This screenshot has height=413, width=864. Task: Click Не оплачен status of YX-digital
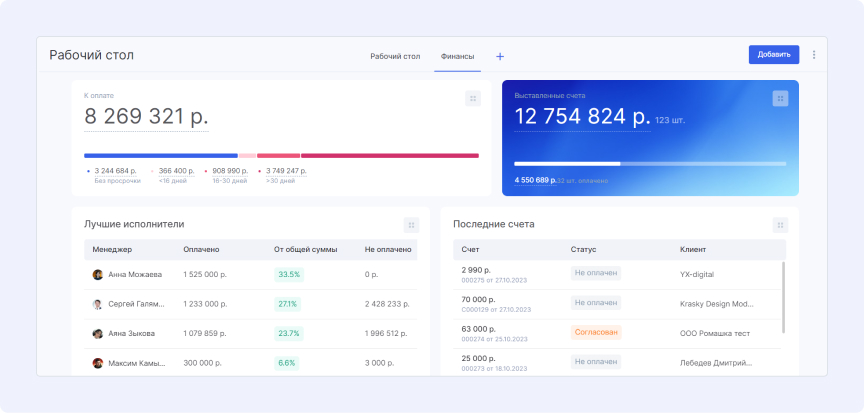tap(596, 273)
